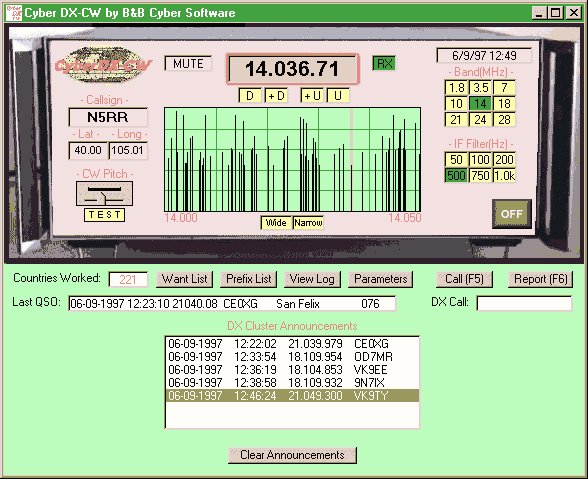Select the OD7MR announcement row
The image size is (588, 479).
click(x=292, y=357)
